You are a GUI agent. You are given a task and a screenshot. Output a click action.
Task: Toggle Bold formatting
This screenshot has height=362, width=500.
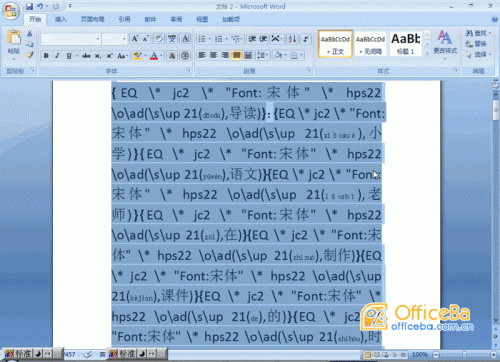click(46, 56)
